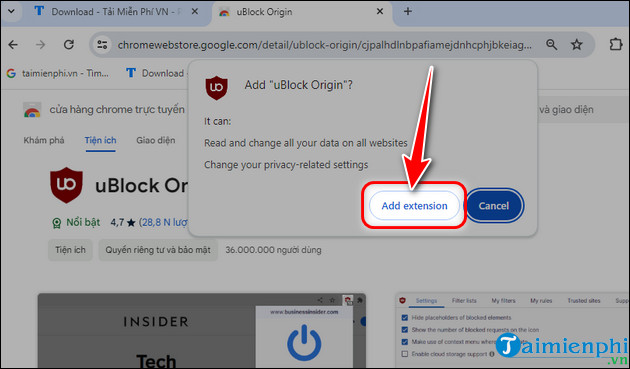This screenshot has width=630, height=369.
Task: Open site information icon in address bar
Action: coord(102,44)
